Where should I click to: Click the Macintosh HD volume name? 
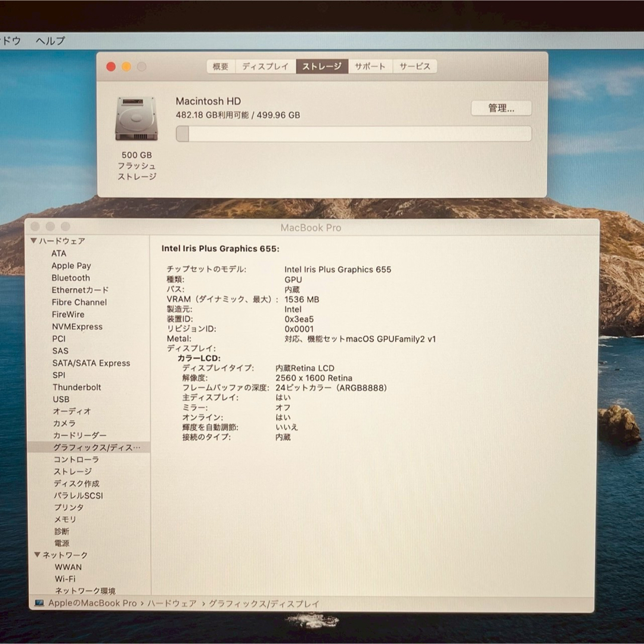(208, 101)
